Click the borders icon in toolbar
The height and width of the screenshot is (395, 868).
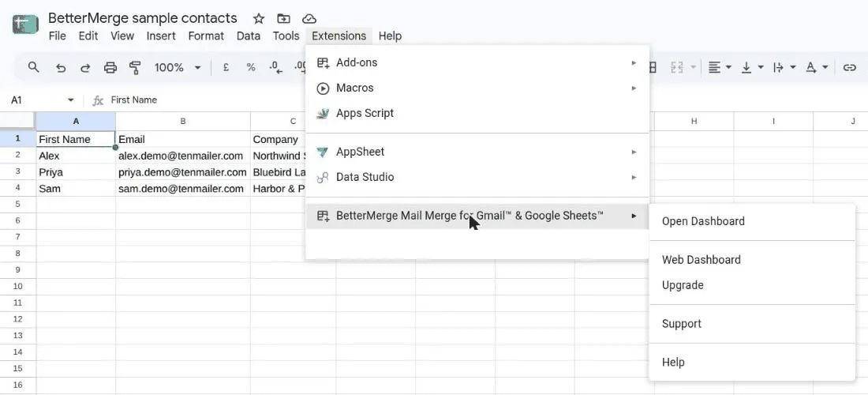[652, 68]
